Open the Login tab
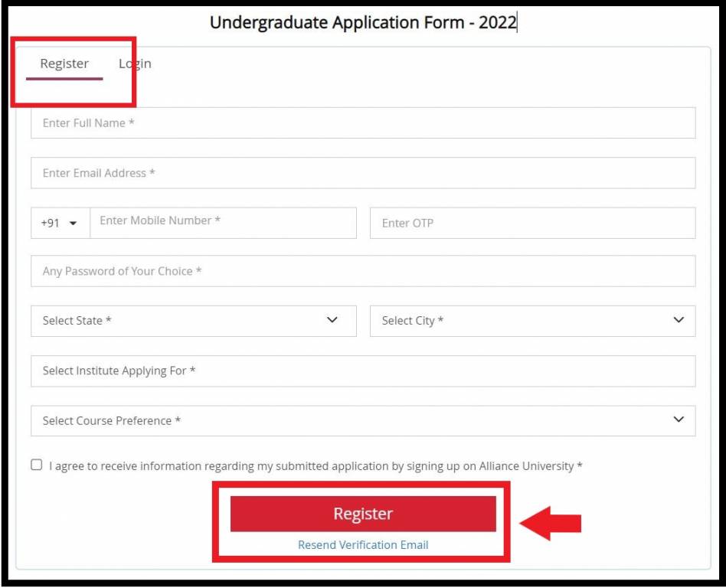The height and width of the screenshot is (588, 726). (x=136, y=64)
